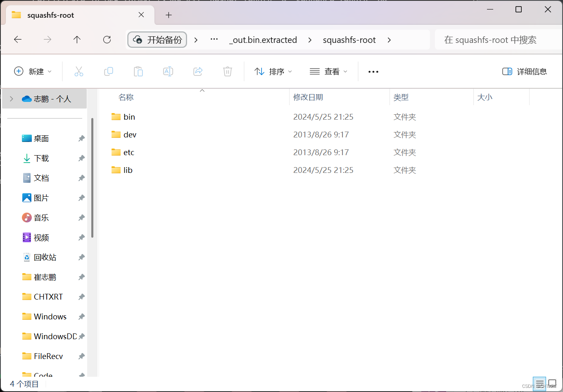
Task: Open the 新建 new item dropdown
Action: point(33,71)
